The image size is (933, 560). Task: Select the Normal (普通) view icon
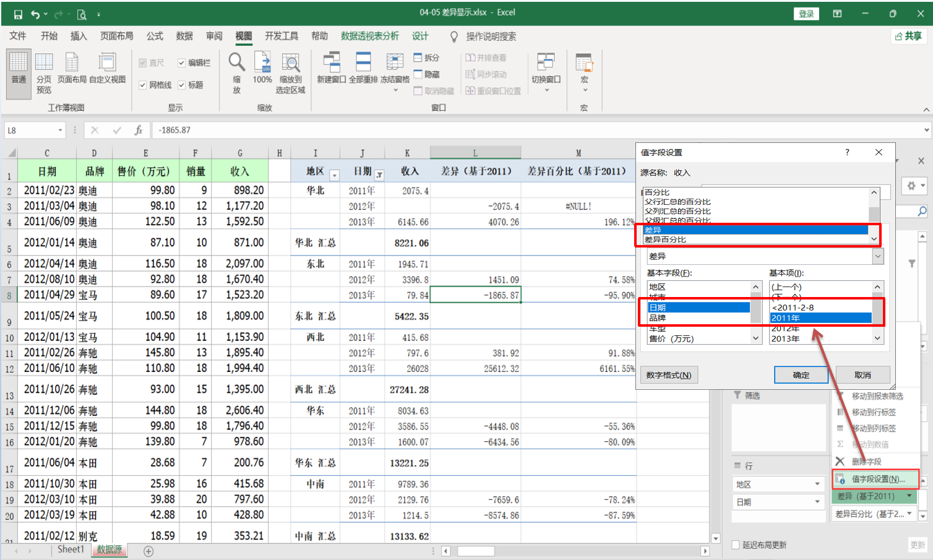[x=19, y=74]
